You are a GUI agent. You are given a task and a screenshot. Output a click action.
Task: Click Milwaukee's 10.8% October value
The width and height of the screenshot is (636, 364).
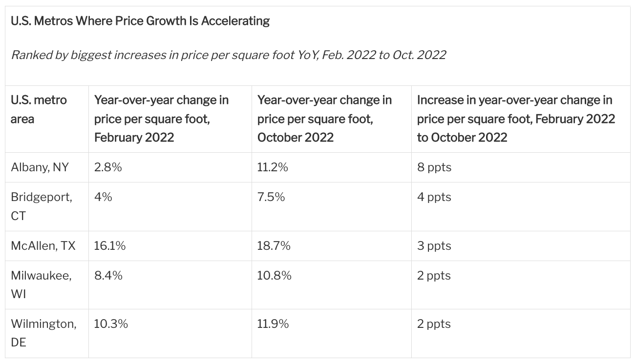click(x=274, y=276)
